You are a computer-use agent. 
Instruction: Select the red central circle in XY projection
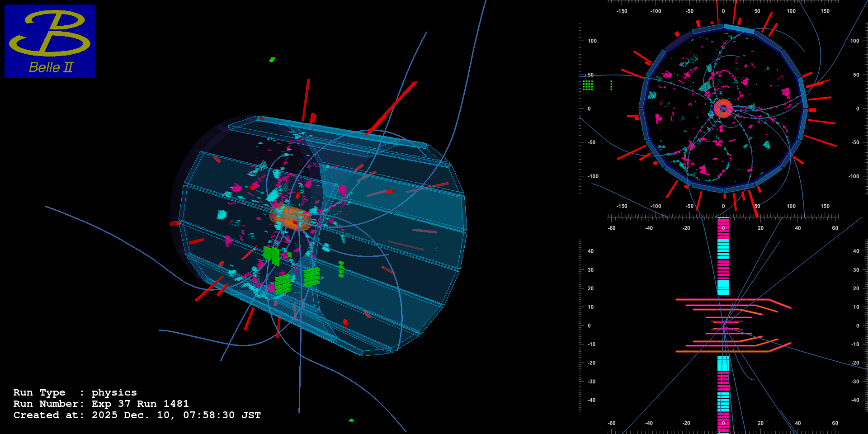point(723,108)
